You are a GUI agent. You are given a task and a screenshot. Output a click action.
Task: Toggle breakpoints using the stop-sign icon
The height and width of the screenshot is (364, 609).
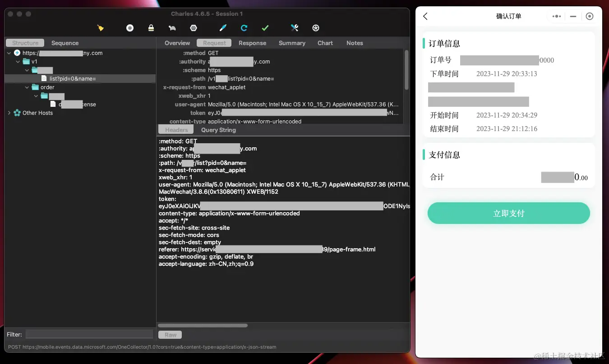(193, 27)
